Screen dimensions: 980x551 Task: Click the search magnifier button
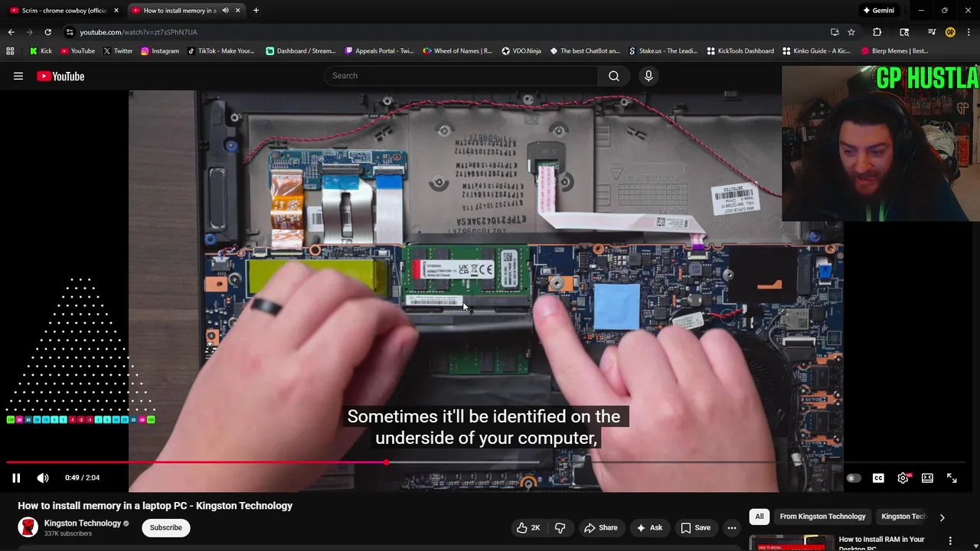613,76
